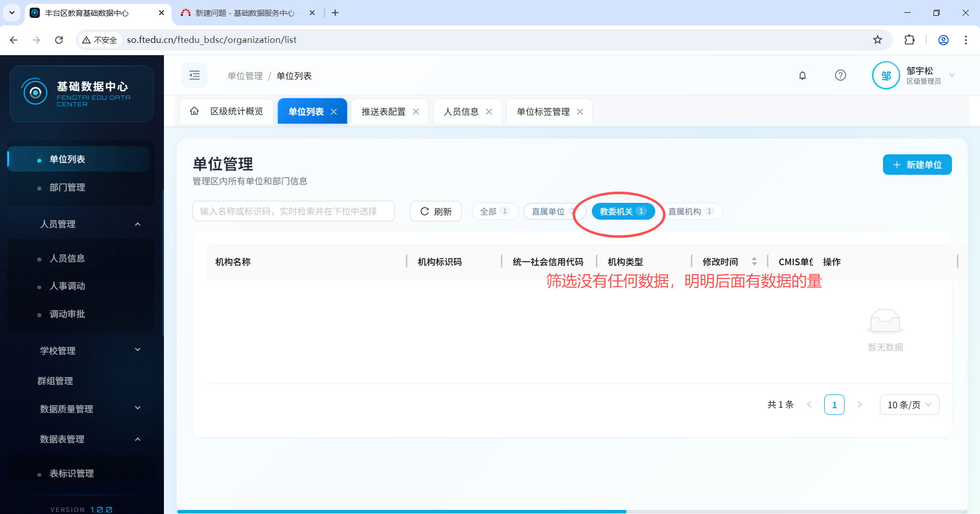Image resolution: width=980 pixels, height=514 pixels.
Task: Sort by 修改时间 column arrows
Action: tap(754, 262)
